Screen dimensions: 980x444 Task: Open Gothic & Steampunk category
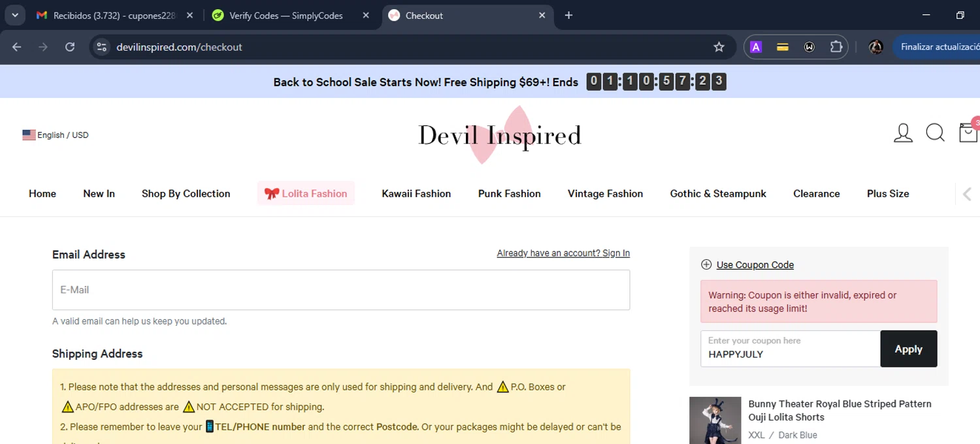point(718,193)
